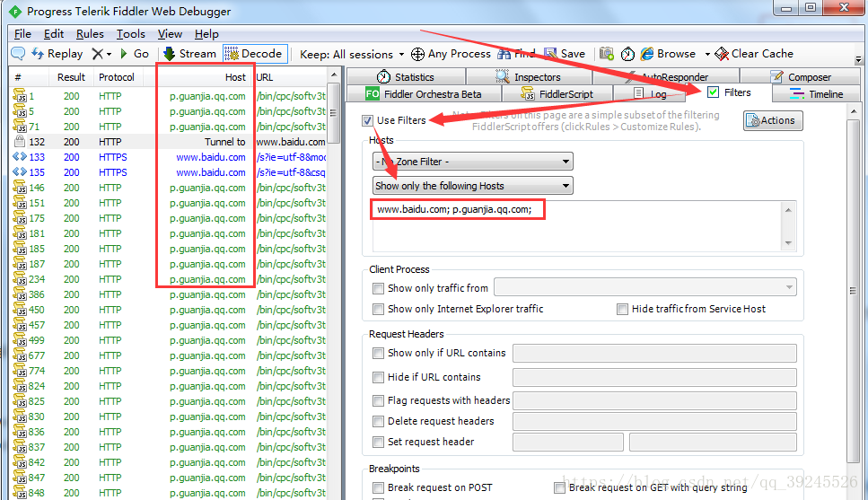Open the Rules menu
The height and width of the screenshot is (500, 868).
point(90,34)
